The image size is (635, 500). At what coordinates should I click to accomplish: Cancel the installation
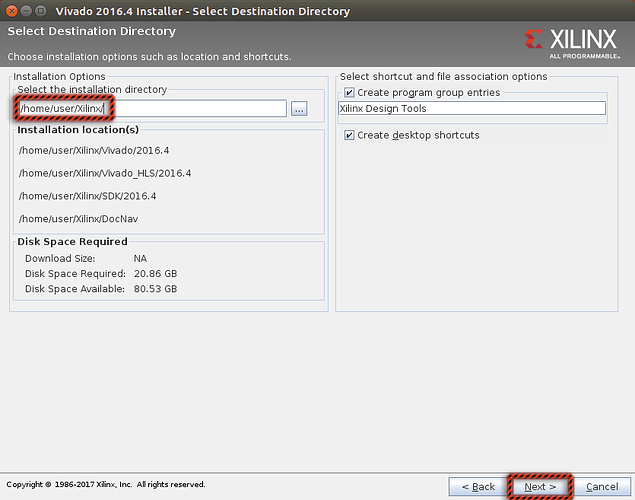(x=602, y=487)
